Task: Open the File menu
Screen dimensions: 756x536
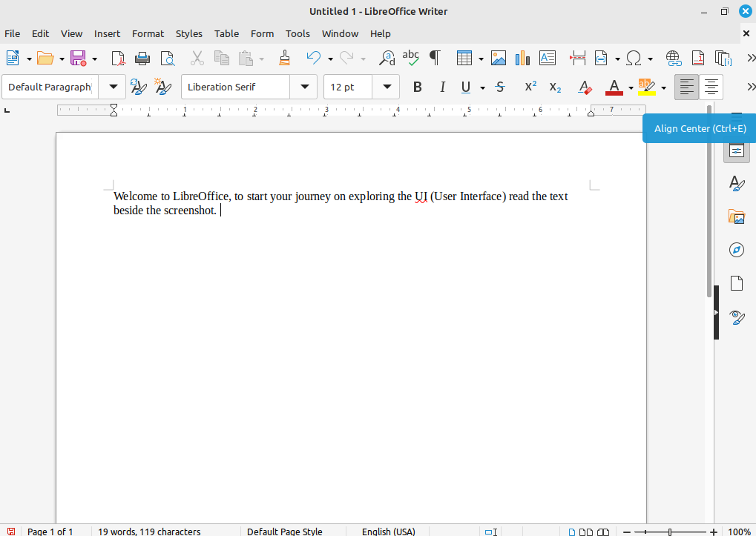Action: pos(12,33)
